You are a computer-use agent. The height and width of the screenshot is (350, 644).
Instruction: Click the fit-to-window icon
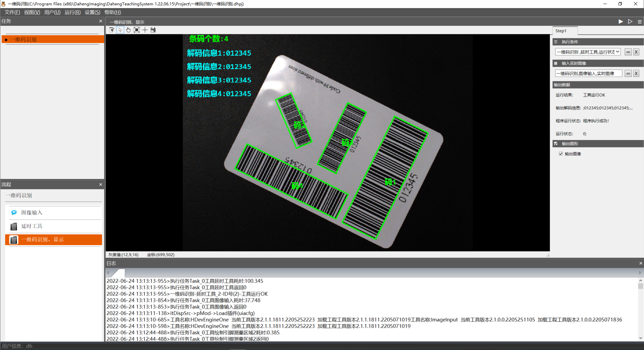(x=137, y=30)
